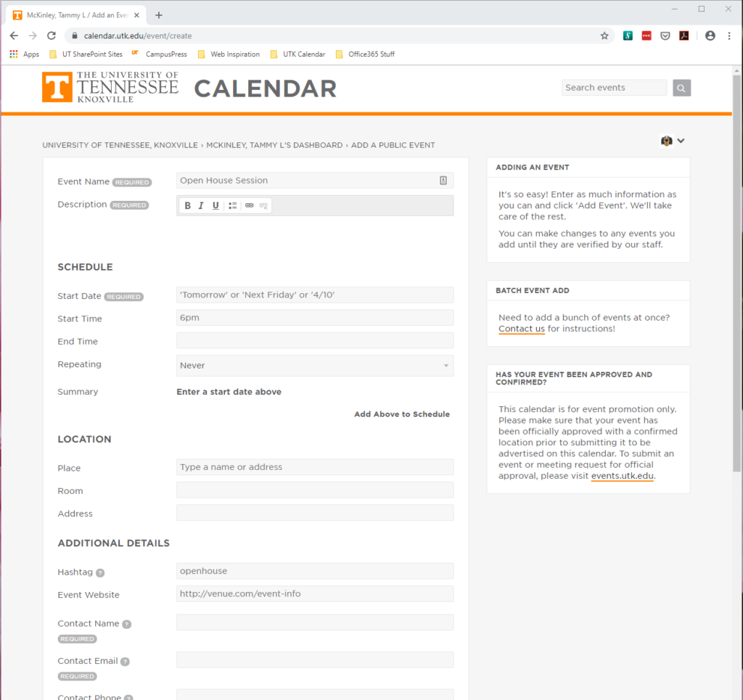Click Add Above to Schedule

(401, 413)
